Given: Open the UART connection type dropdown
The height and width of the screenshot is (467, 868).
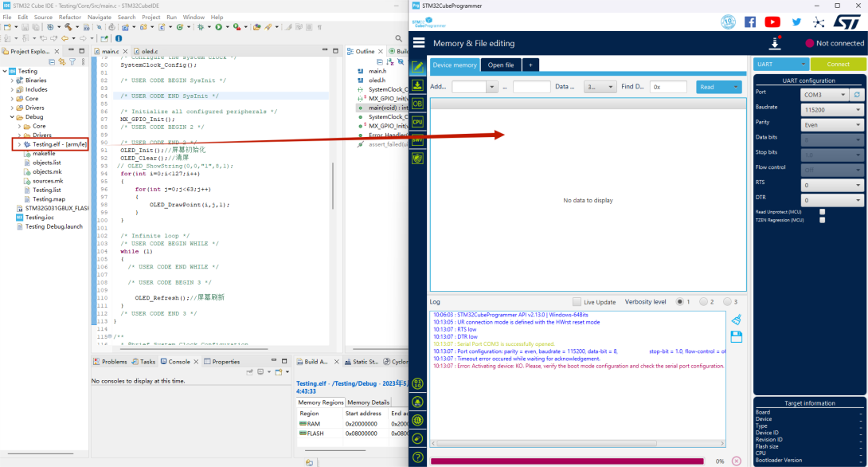Looking at the screenshot, I should pos(781,65).
